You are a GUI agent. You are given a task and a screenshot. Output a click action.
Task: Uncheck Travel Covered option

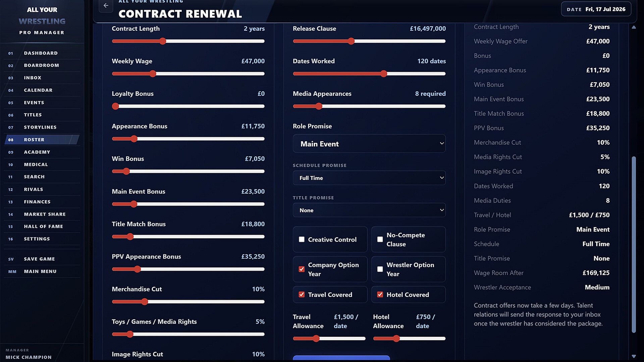click(x=302, y=295)
